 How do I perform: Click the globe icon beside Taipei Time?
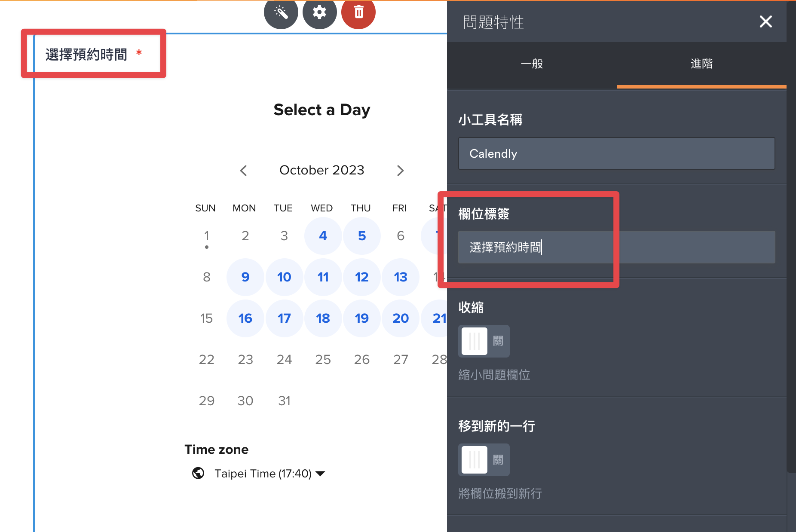pos(198,473)
